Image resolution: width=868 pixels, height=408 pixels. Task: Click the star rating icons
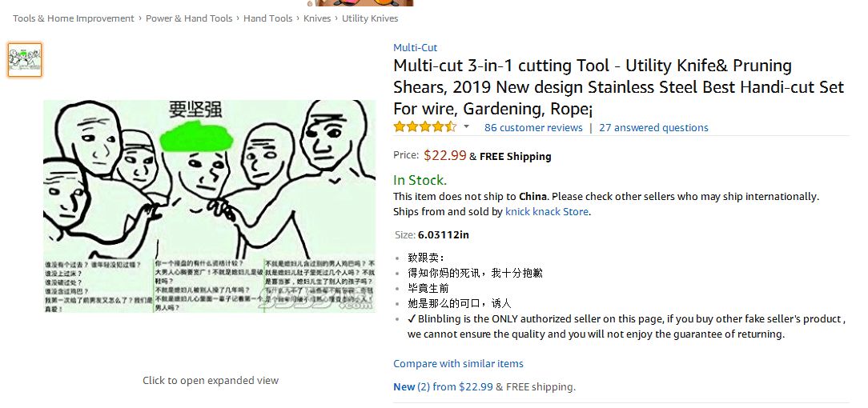tap(424, 127)
